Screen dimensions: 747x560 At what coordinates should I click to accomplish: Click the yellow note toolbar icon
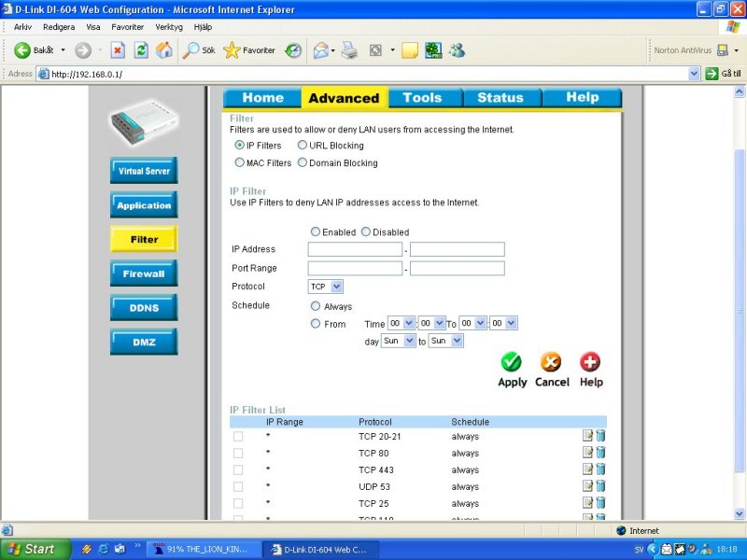coord(410,50)
